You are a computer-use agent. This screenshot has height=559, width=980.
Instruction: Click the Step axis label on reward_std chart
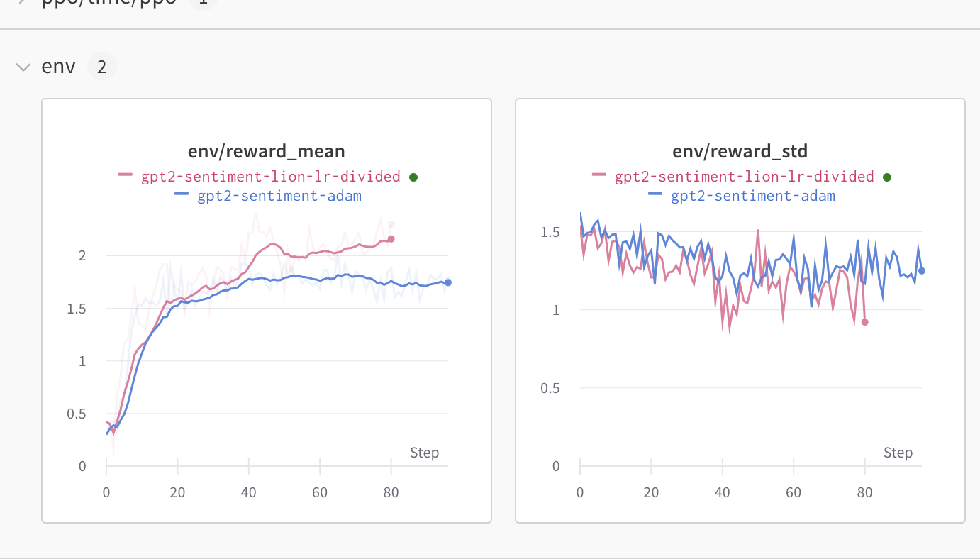pyautogui.click(x=898, y=453)
